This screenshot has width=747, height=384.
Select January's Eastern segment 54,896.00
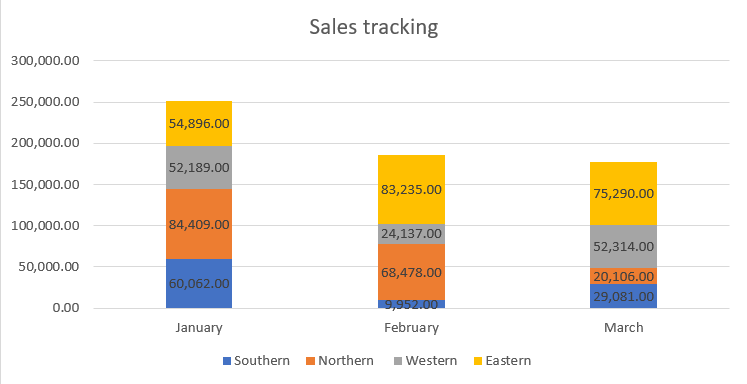pyautogui.click(x=199, y=123)
